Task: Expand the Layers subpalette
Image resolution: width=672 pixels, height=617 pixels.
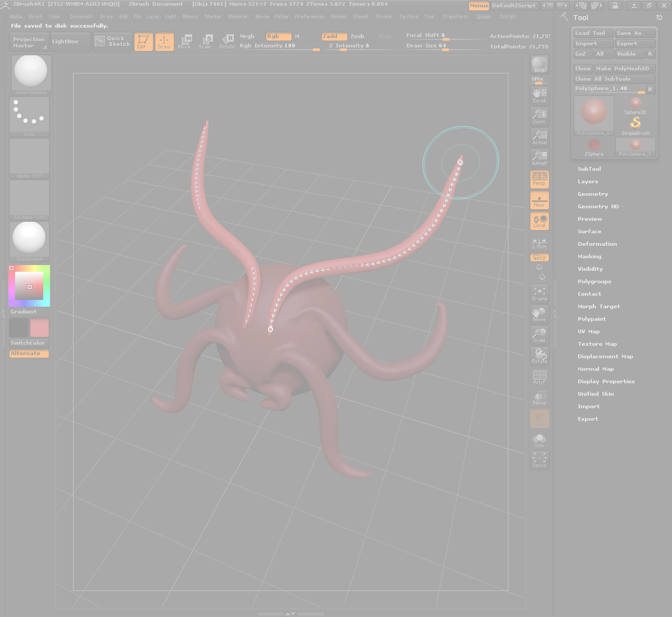Action: pyautogui.click(x=588, y=182)
